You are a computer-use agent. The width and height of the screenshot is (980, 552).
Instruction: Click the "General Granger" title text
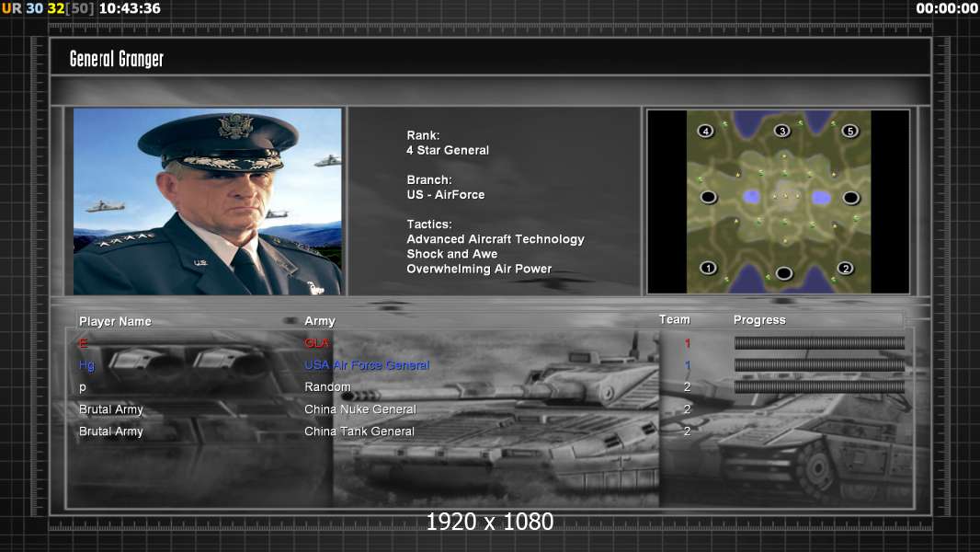tap(117, 59)
